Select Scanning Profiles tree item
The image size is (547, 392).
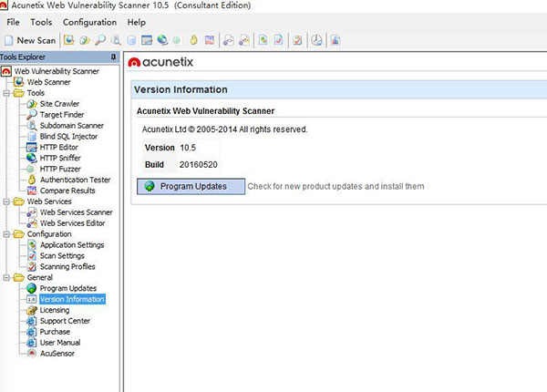pos(67,266)
